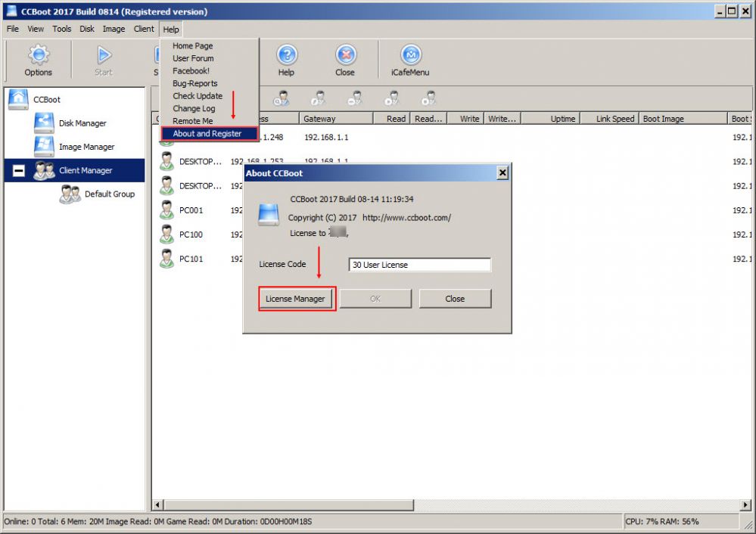
Task: Click the horizontal scrollbar left arrow
Action: click(x=157, y=505)
